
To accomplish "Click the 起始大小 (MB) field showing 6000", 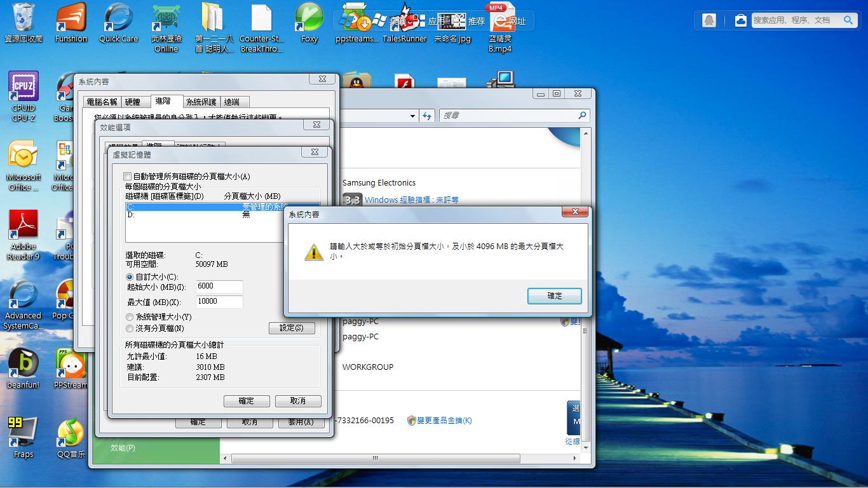I will pos(219,287).
